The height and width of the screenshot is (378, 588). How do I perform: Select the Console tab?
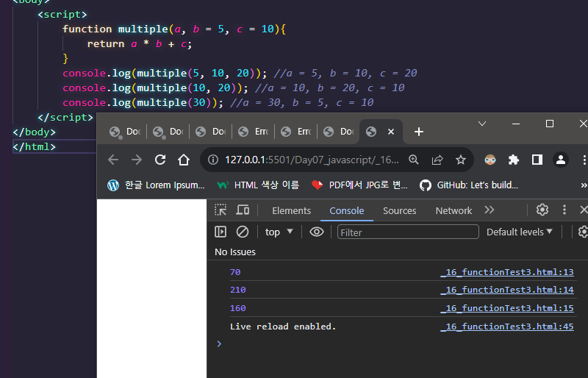pyautogui.click(x=346, y=210)
